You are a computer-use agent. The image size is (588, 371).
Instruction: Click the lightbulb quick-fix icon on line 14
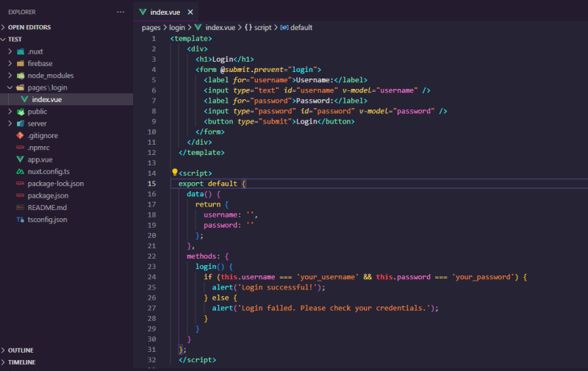point(174,172)
